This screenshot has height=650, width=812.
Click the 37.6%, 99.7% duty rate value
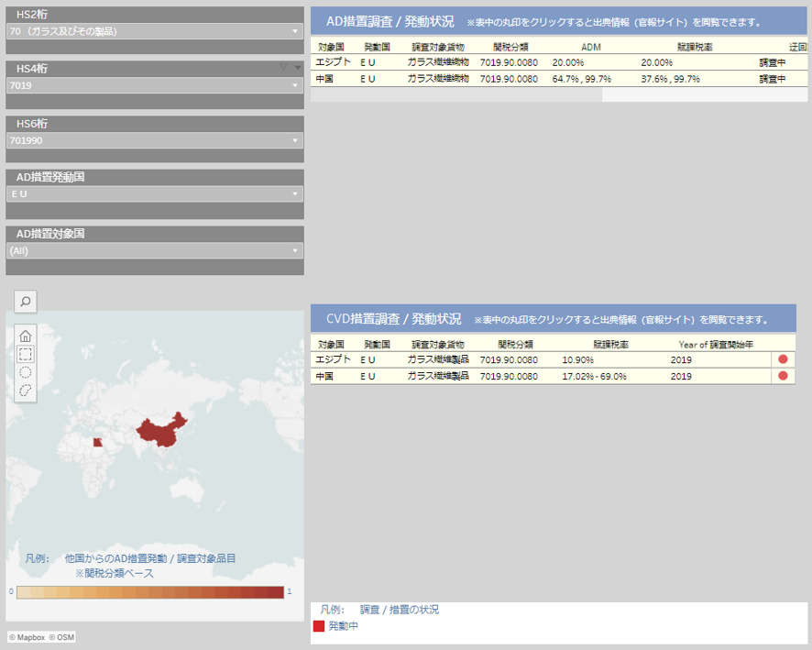(x=671, y=79)
